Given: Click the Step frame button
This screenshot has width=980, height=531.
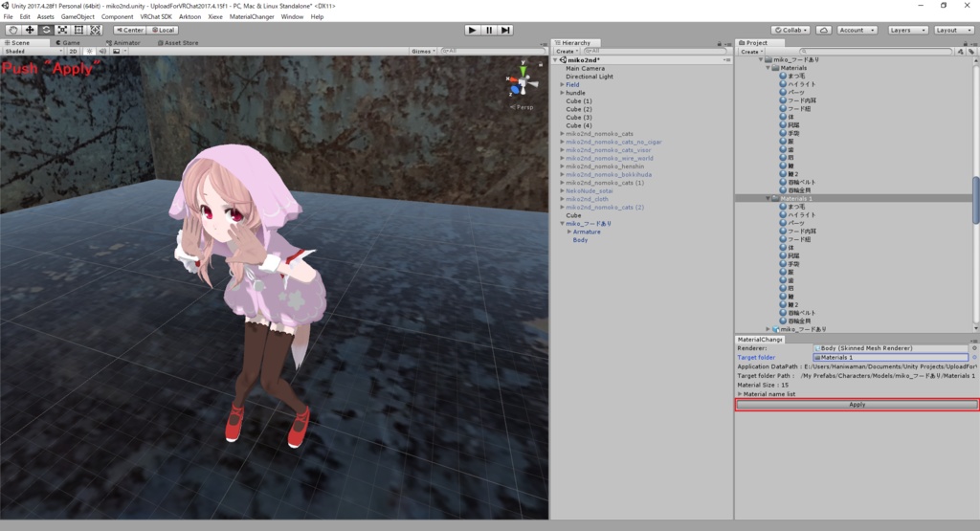Looking at the screenshot, I should click(505, 30).
